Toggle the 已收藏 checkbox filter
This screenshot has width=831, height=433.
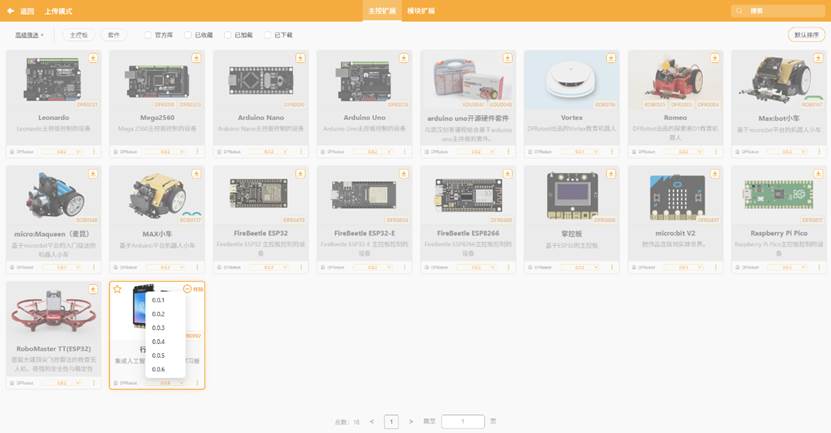pyautogui.click(x=188, y=34)
